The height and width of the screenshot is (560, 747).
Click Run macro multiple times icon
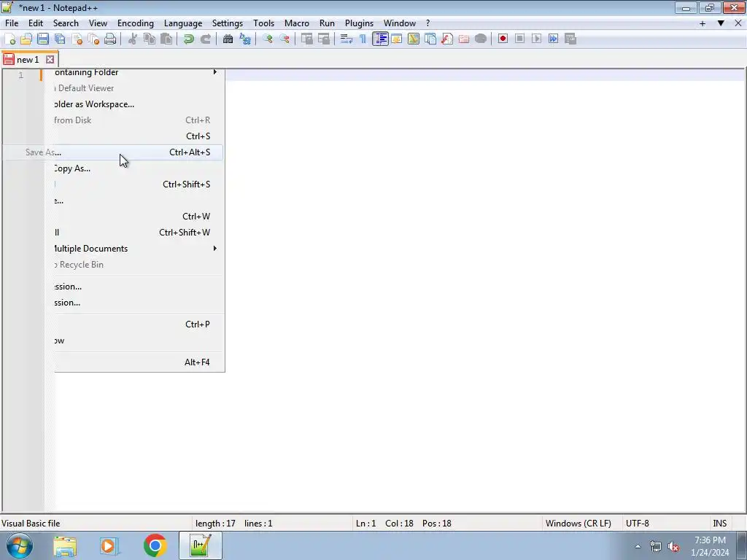pyautogui.click(x=553, y=39)
